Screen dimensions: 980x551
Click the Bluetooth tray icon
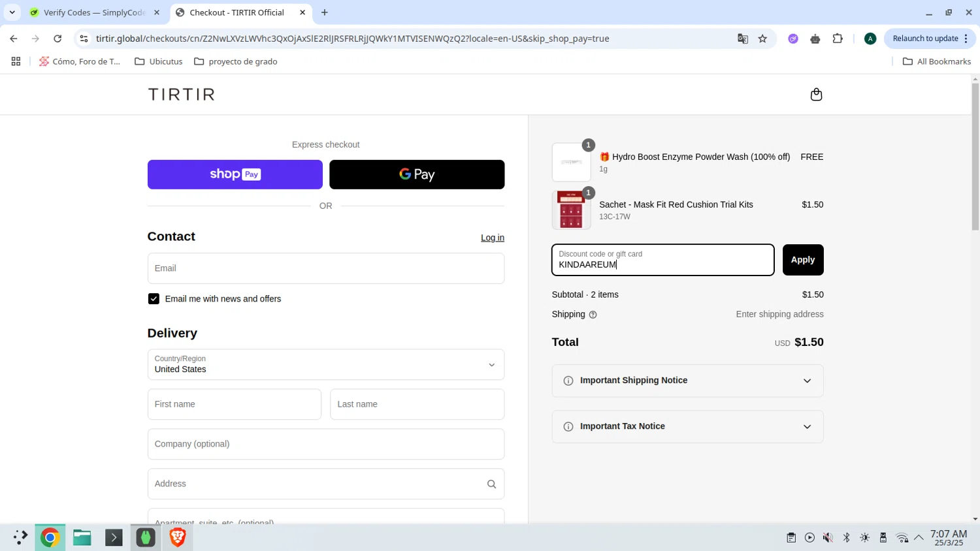pos(846,538)
